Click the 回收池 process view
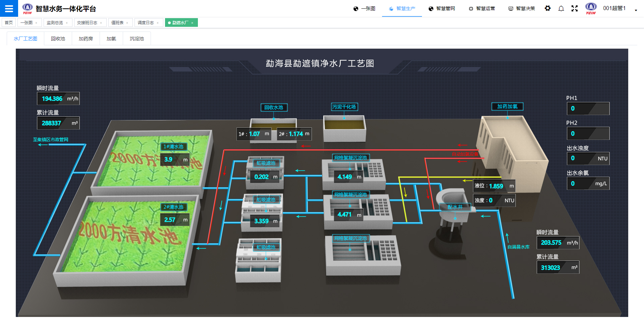This screenshot has height=325, width=644. [57, 39]
